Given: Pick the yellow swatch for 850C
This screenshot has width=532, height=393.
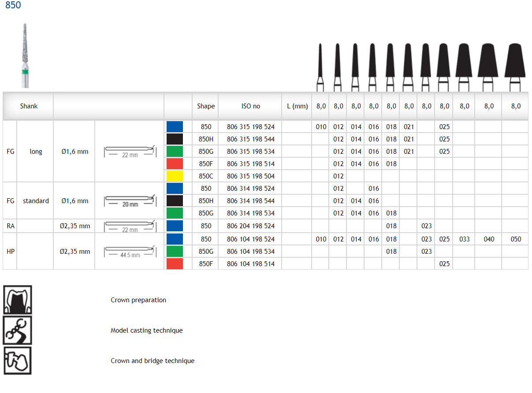Looking at the screenshot, I should (x=175, y=176).
